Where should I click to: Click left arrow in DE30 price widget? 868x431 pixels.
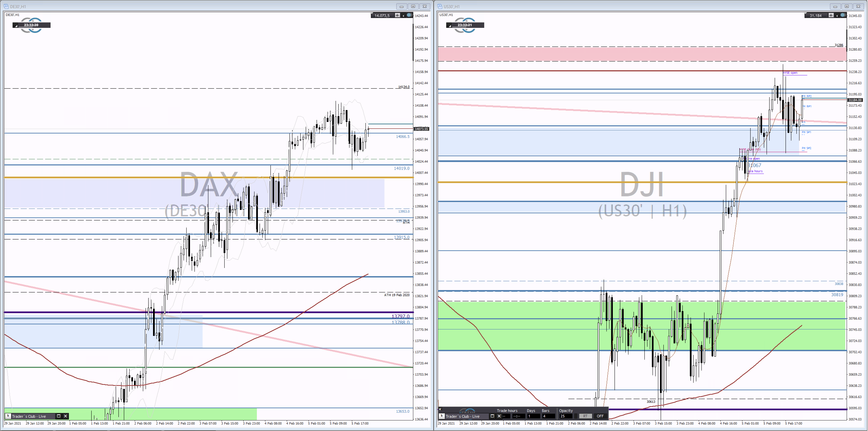point(403,16)
